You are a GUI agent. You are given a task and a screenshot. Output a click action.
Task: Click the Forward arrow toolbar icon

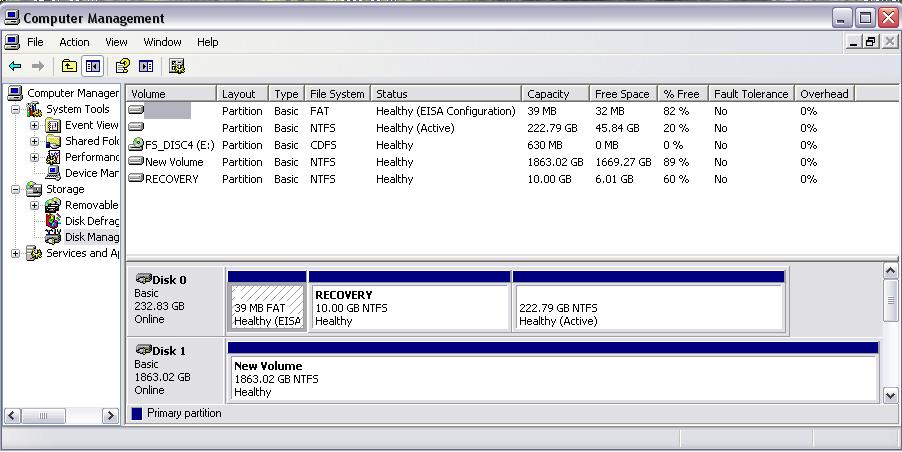(x=38, y=67)
